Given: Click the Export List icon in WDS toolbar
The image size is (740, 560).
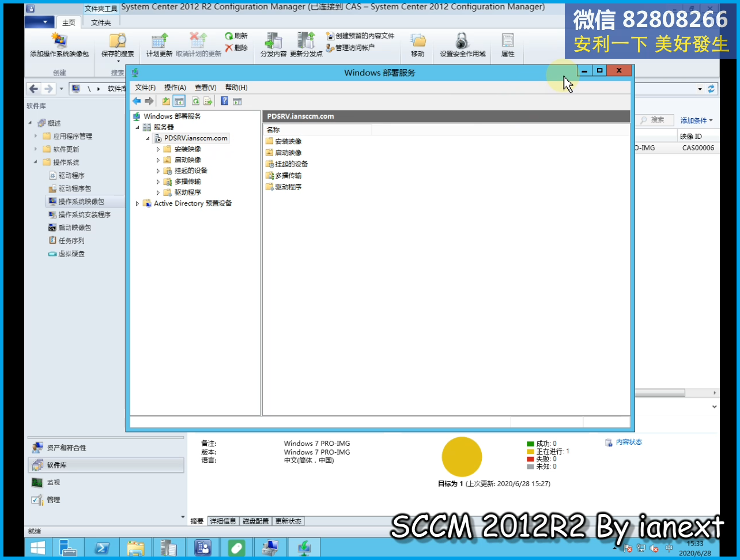Looking at the screenshot, I should coord(208,101).
